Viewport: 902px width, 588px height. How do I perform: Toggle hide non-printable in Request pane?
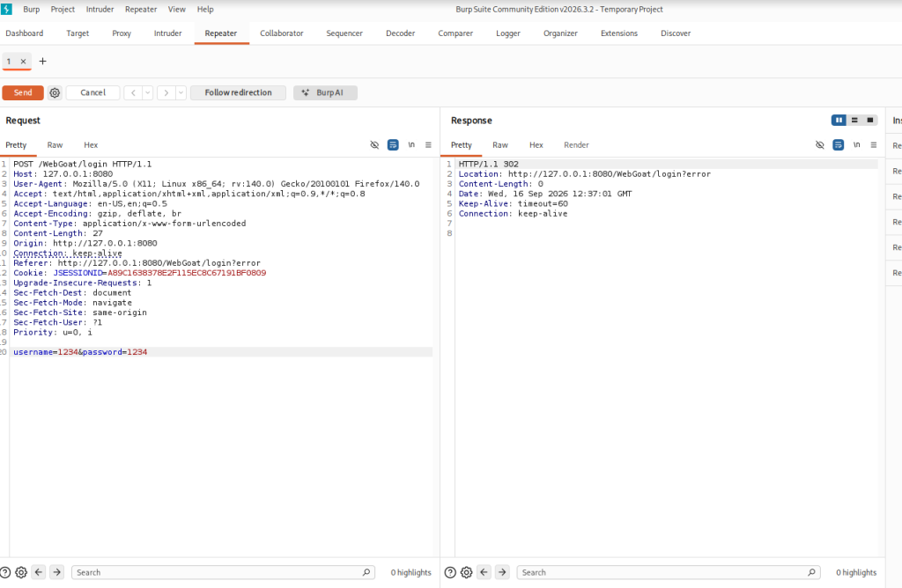(x=374, y=145)
